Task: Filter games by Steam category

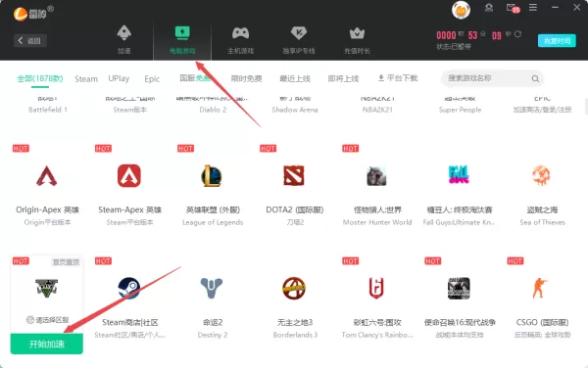Action: (x=86, y=79)
